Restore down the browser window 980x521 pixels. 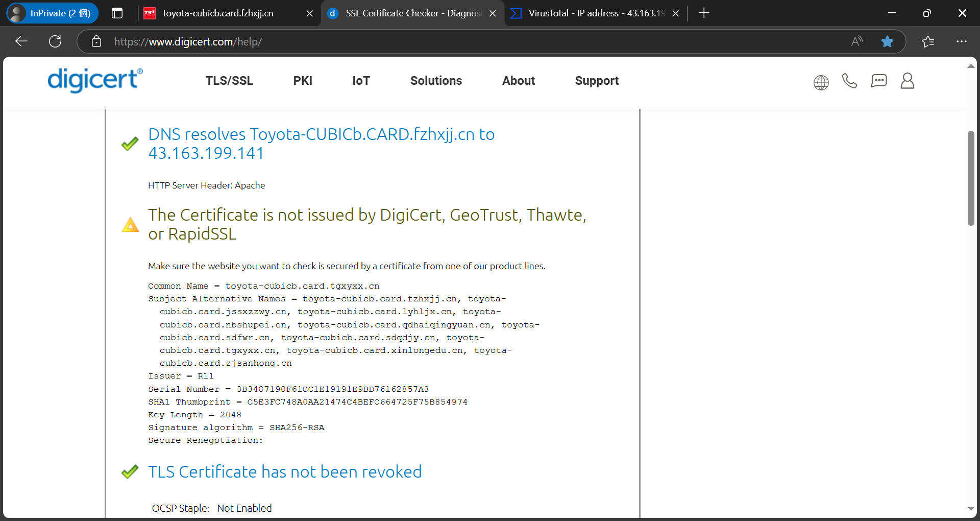(927, 13)
